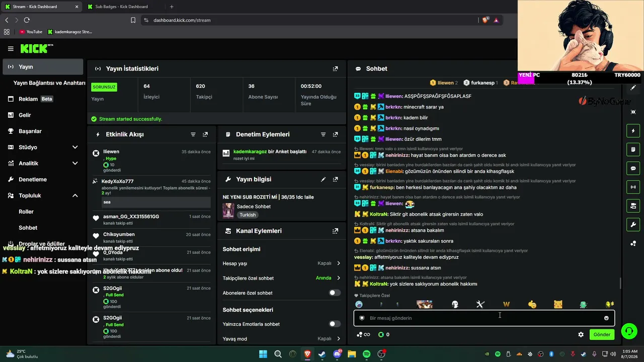644x362 pixels.
Task: Toggle the broadcast signal widget button
Action: pos(633,187)
